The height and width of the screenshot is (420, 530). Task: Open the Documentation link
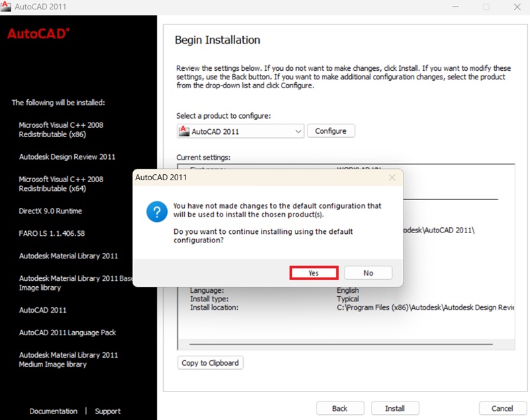(53, 411)
